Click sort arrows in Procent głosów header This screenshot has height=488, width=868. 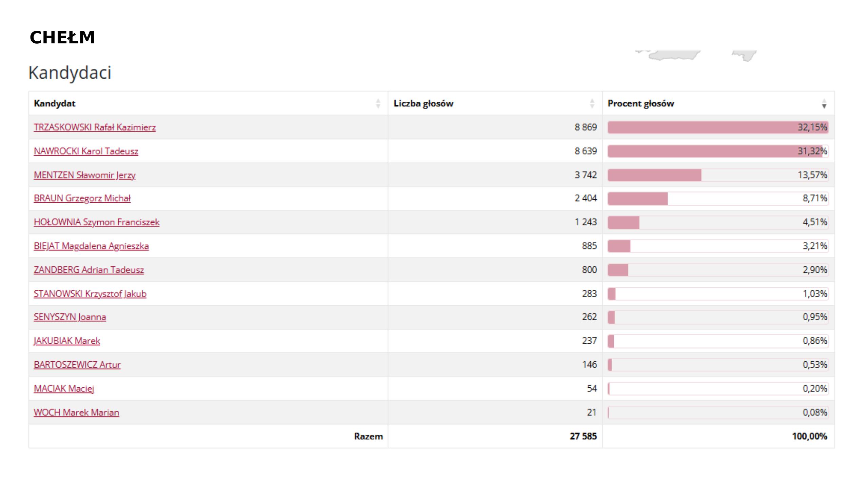(x=824, y=103)
